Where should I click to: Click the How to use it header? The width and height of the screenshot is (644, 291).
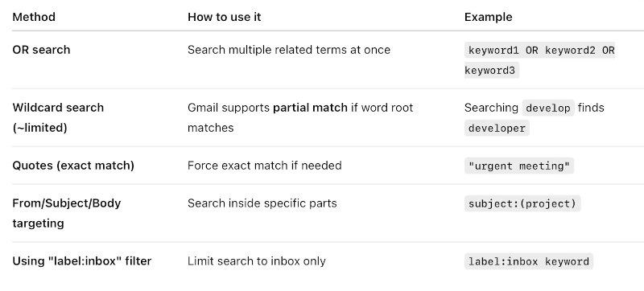coord(225,17)
